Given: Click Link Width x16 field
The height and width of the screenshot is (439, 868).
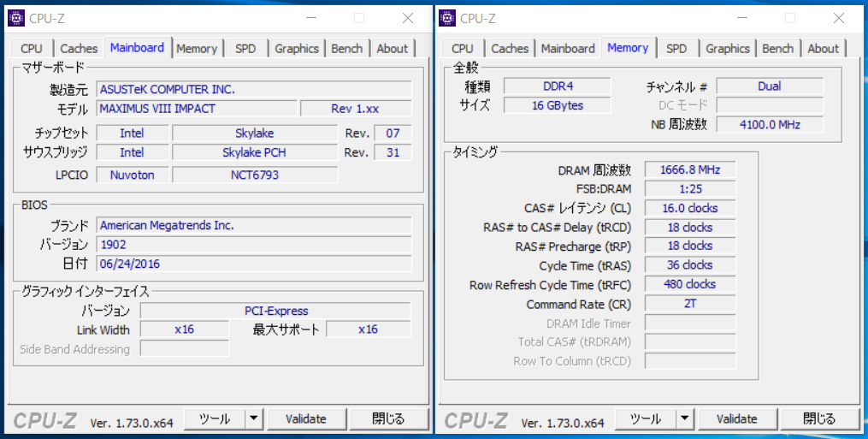Looking at the screenshot, I should coord(185,329).
